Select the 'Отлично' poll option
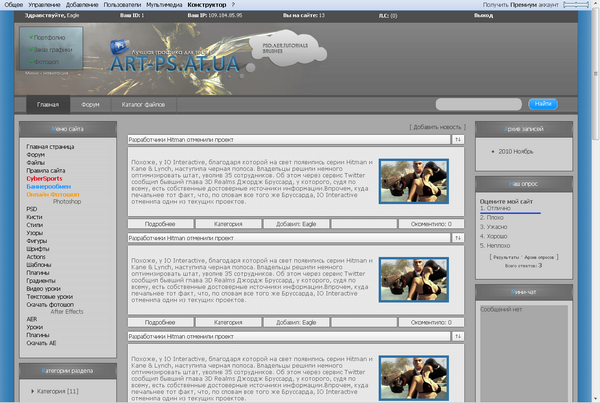Image resolution: width=600 pixels, height=403 pixels. coord(496,208)
